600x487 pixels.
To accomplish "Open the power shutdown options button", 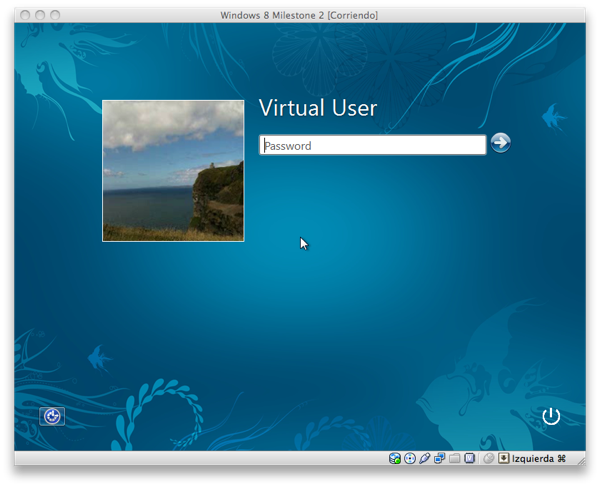I will pos(551,416).
